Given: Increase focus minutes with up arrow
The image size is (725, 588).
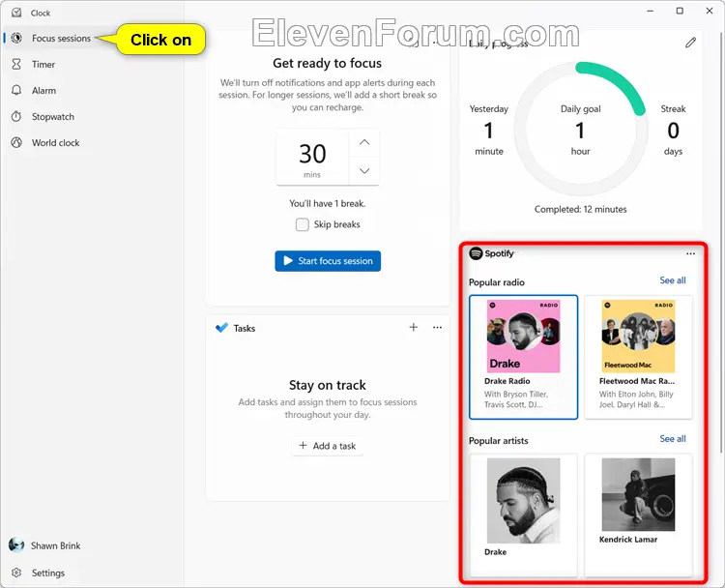Looking at the screenshot, I should pos(364,142).
